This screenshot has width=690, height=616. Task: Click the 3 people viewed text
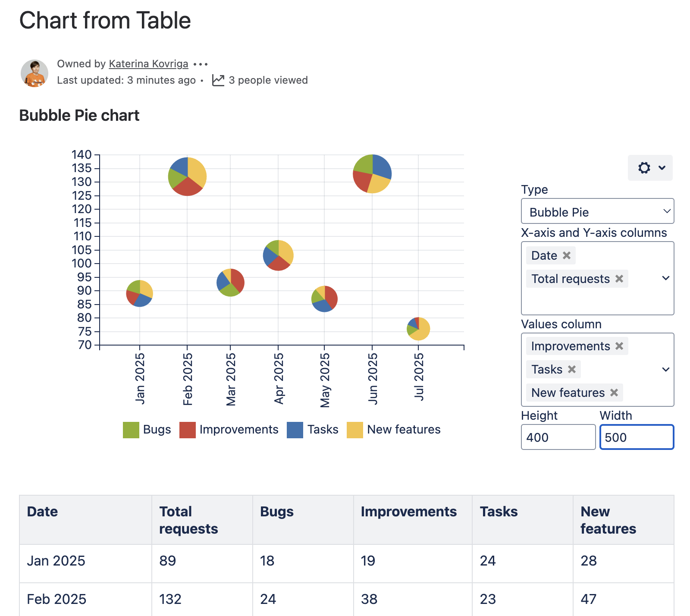click(x=268, y=80)
